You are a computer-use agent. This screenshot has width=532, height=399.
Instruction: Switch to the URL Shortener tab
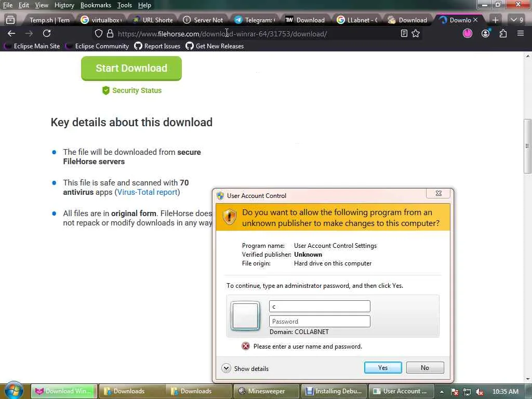[x=153, y=20]
